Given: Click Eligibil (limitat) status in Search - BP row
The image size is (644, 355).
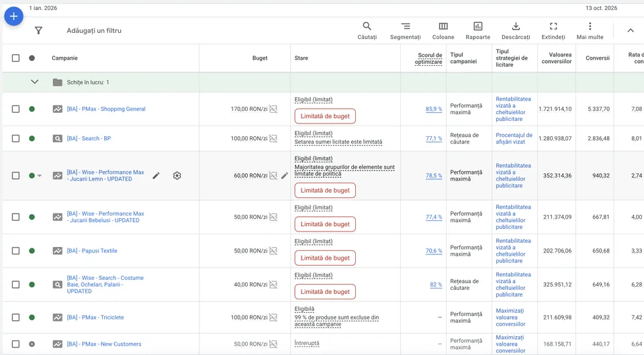Looking at the screenshot, I should [314, 134].
